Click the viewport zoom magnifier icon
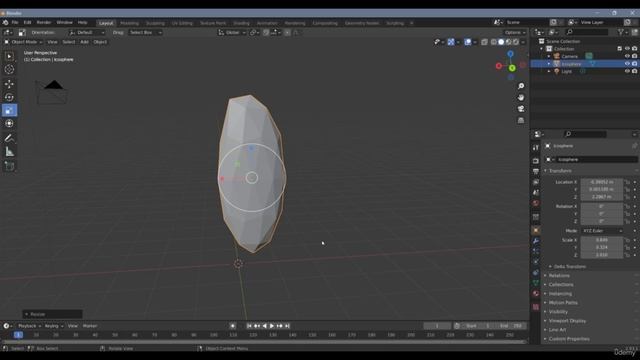 (x=521, y=86)
